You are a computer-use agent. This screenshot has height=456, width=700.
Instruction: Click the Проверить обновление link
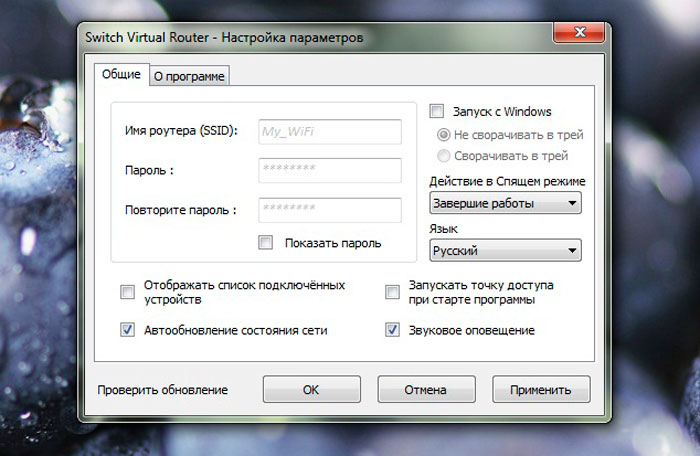[x=162, y=390]
